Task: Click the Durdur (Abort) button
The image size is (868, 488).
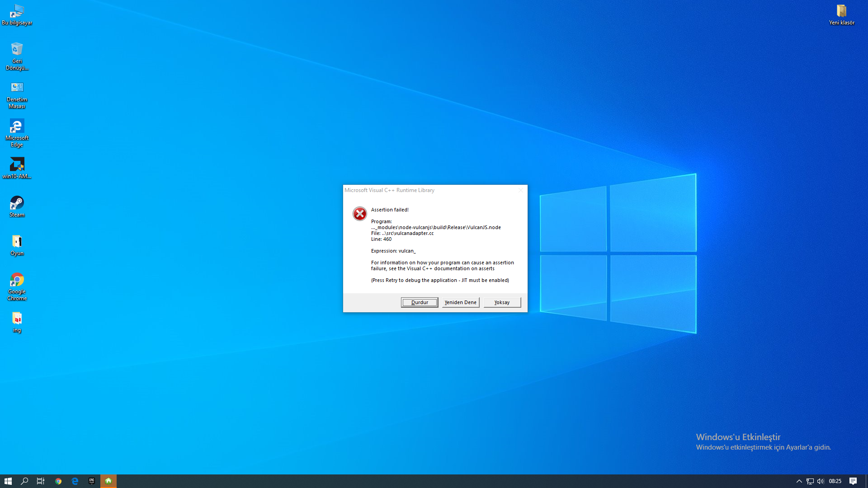Action: [x=419, y=302]
